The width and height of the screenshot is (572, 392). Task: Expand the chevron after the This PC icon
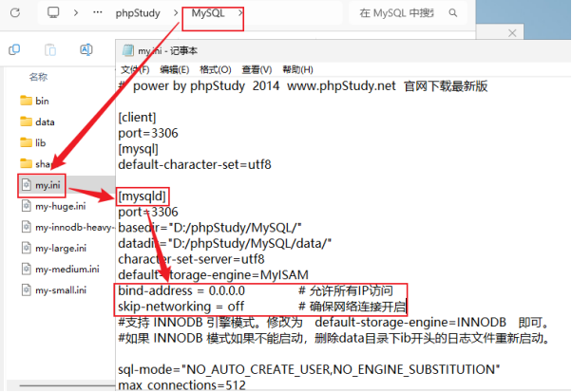[76, 13]
